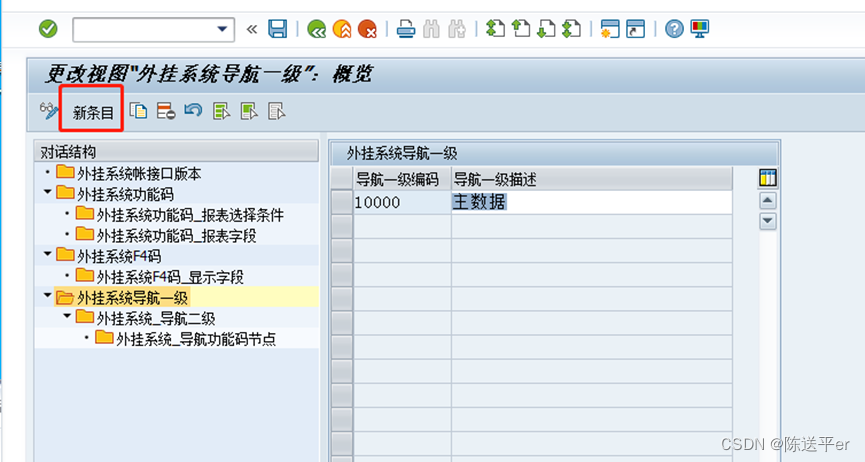Image resolution: width=865 pixels, height=462 pixels.
Task: Click the Select Block icon
Action: 249,111
